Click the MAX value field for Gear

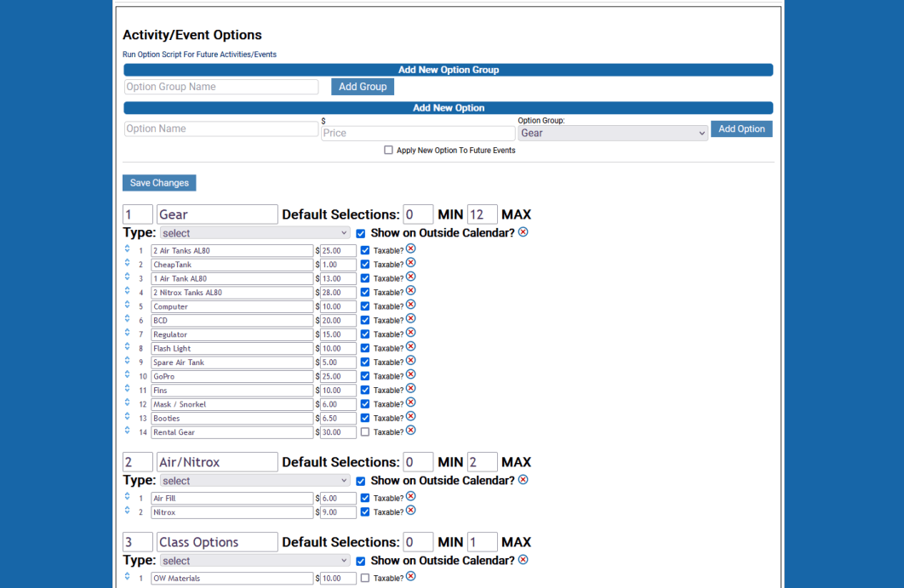[x=482, y=214]
